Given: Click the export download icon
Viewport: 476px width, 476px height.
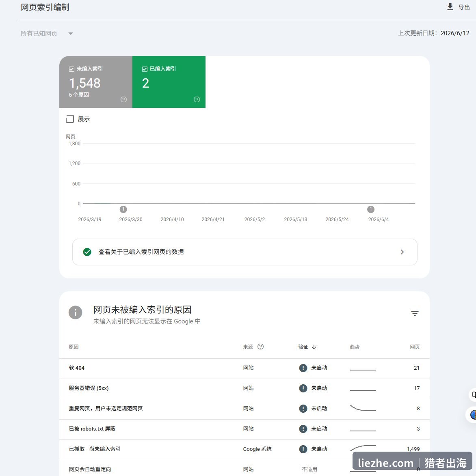Looking at the screenshot, I should [450, 6].
